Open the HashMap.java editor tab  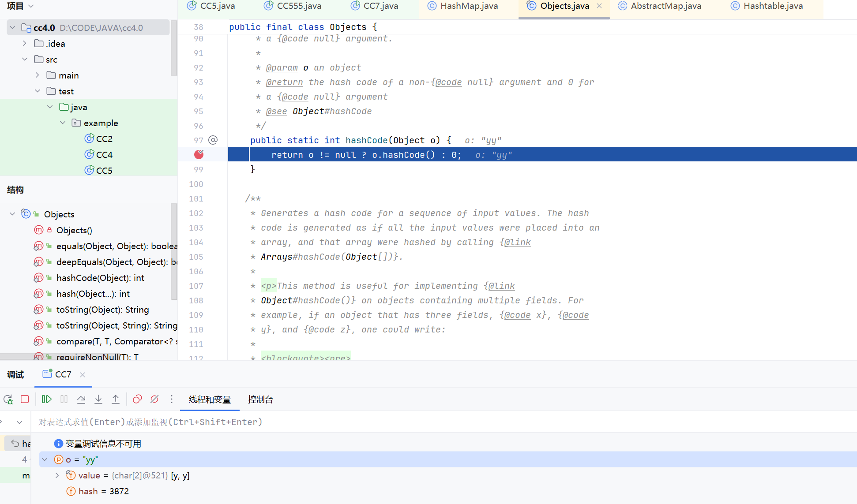469,6
